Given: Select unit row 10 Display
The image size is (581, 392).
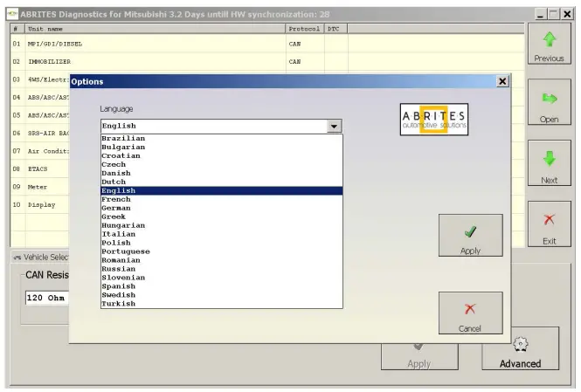Looking at the screenshot, I should [x=40, y=204].
